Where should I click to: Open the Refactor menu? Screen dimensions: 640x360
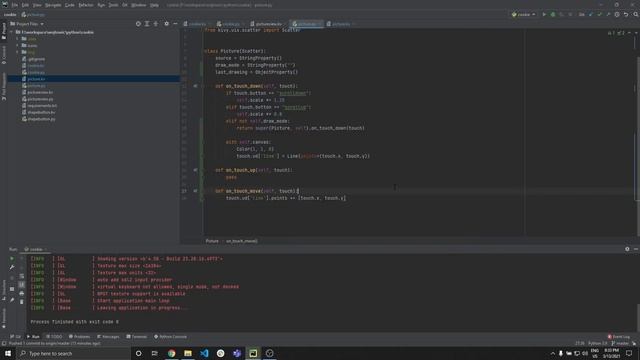tap(86, 5)
